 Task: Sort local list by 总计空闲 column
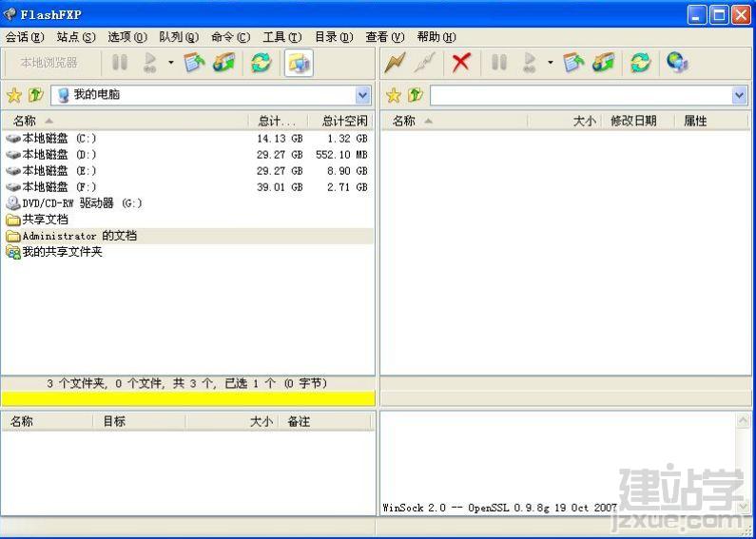click(340, 121)
